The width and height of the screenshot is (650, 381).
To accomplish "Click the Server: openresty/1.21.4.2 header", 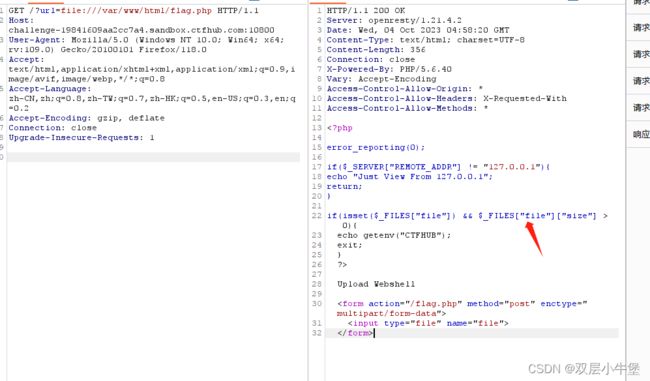I will click(x=394, y=20).
